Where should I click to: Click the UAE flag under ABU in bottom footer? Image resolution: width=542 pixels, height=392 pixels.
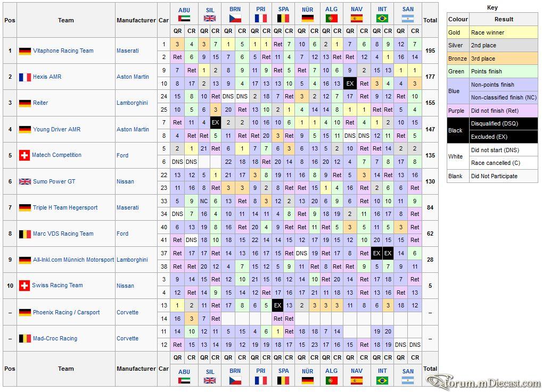click(x=184, y=380)
